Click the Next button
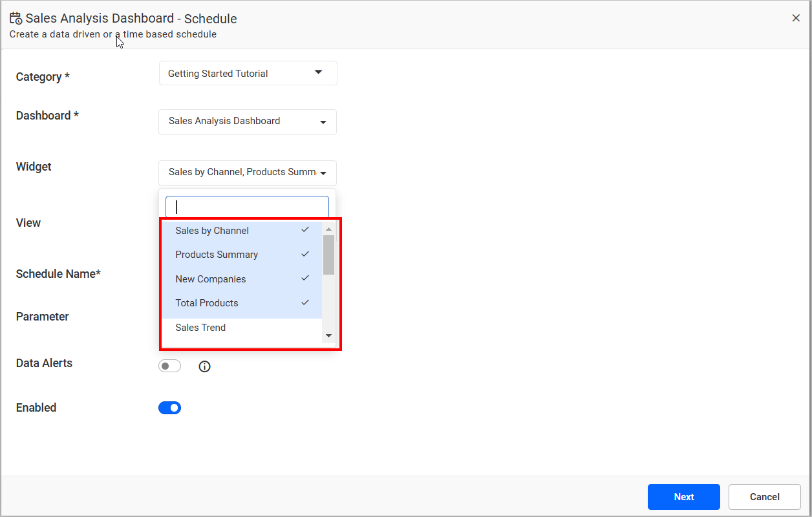 (x=683, y=497)
